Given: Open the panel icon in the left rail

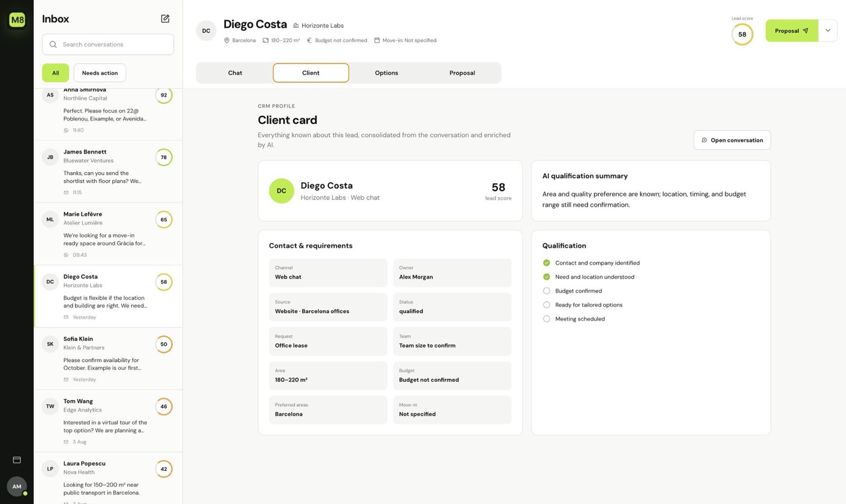Looking at the screenshot, I should click(17, 460).
